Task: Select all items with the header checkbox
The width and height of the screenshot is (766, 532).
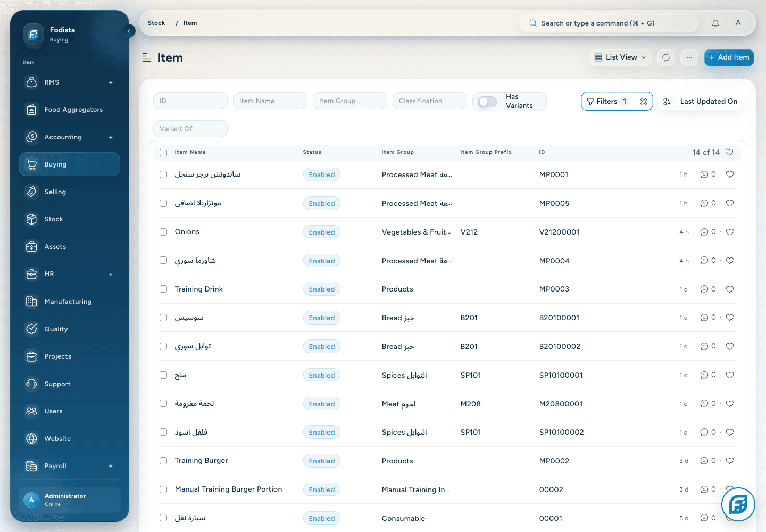Action: click(x=163, y=152)
